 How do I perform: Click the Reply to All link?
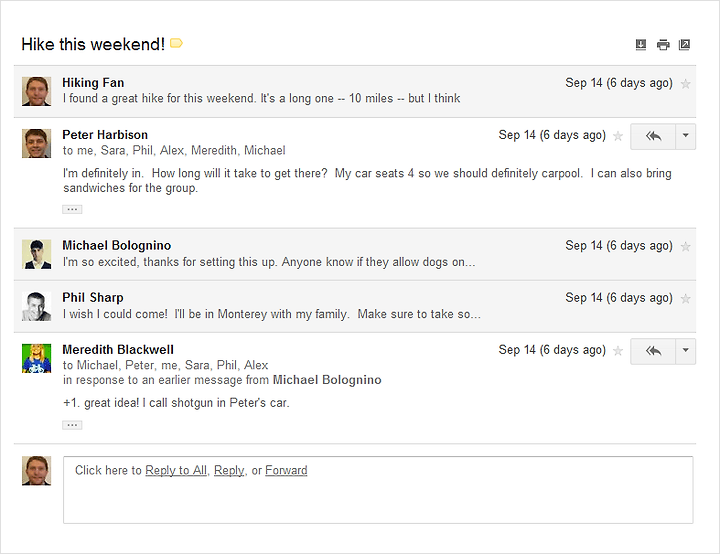coord(176,470)
